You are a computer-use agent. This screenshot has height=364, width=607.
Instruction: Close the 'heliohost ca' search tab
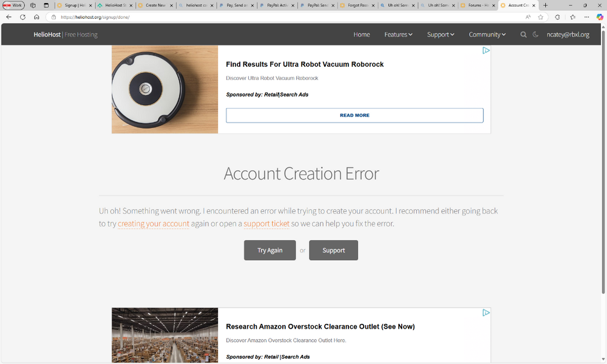click(212, 5)
